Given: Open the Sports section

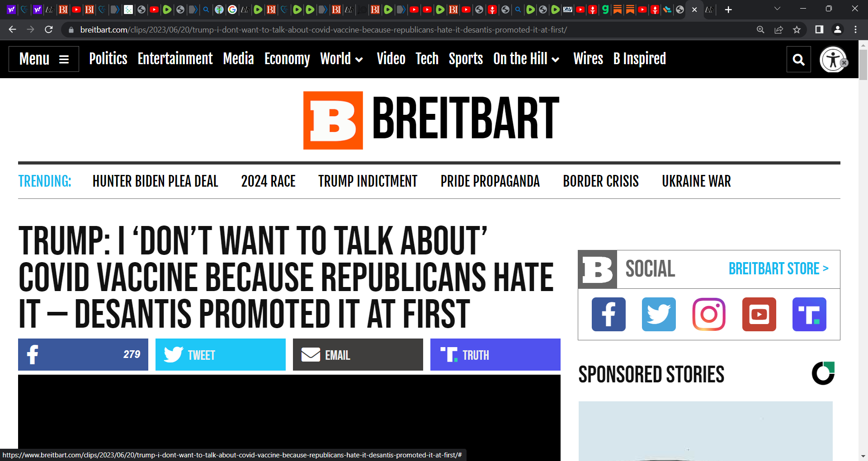Looking at the screenshot, I should pyautogui.click(x=466, y=59).
